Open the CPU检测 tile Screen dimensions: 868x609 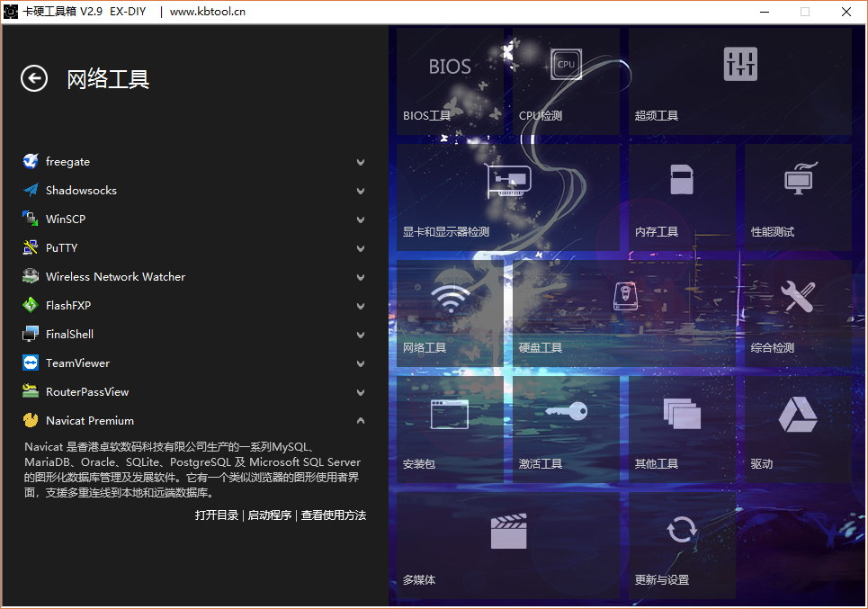pyautogui.click(x=566, y=82)
